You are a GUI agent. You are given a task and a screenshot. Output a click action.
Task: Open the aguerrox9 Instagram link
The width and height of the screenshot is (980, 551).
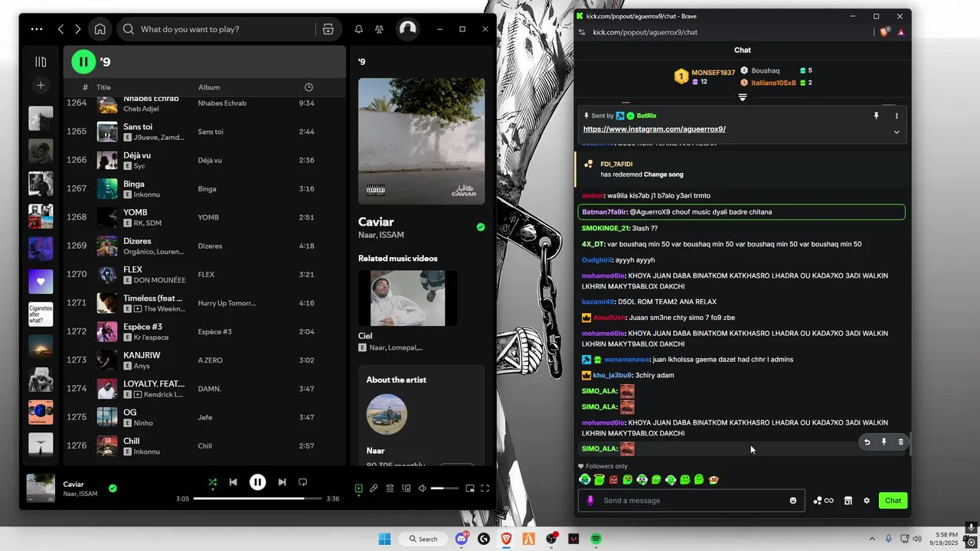[x=654, y=129]
